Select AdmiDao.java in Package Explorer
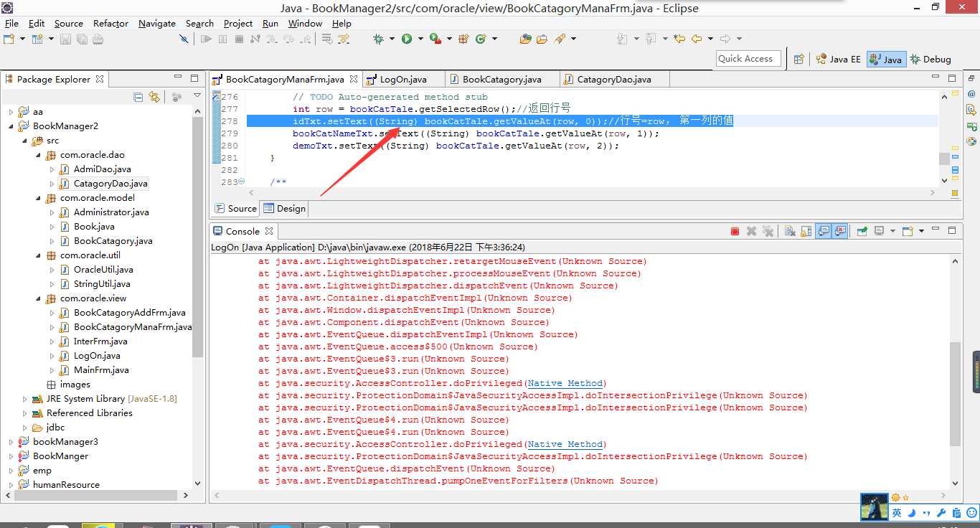The height and width of the screenshot is (528, 980). (x=103, y=169)
